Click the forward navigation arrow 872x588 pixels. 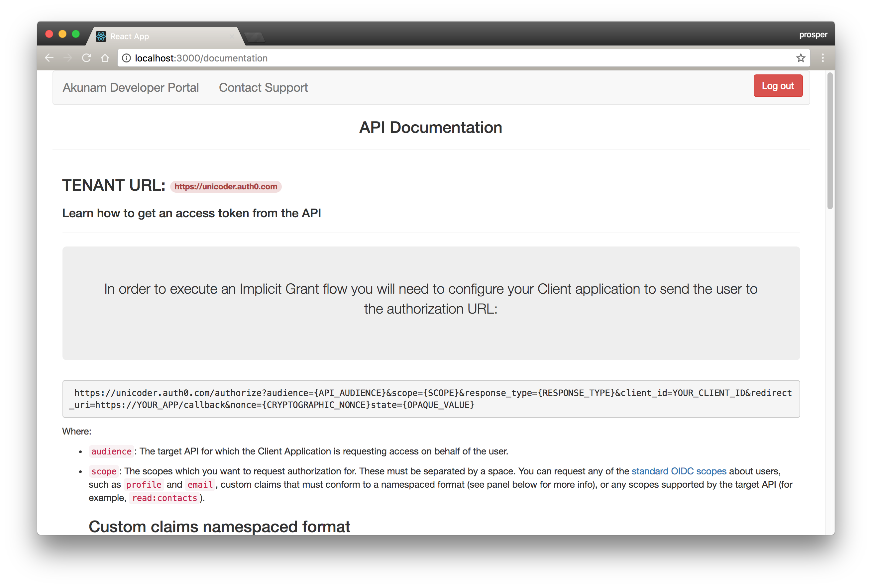68,58
